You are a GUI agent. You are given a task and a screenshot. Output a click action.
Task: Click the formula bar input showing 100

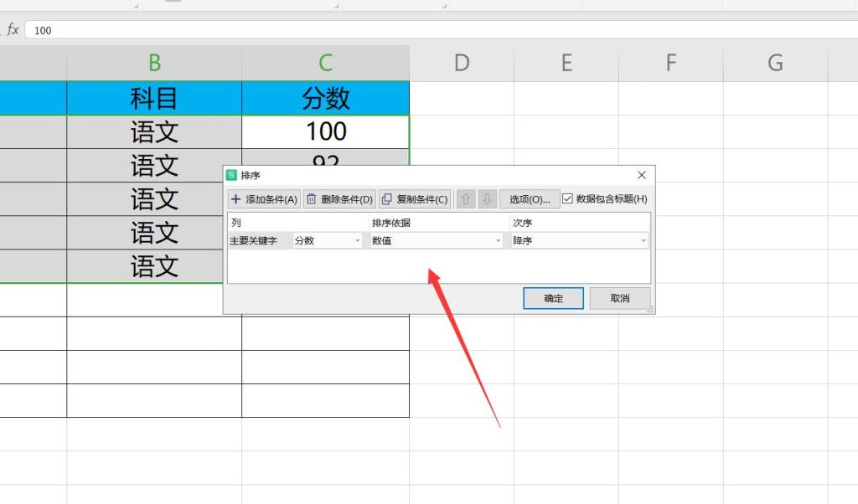419,30
